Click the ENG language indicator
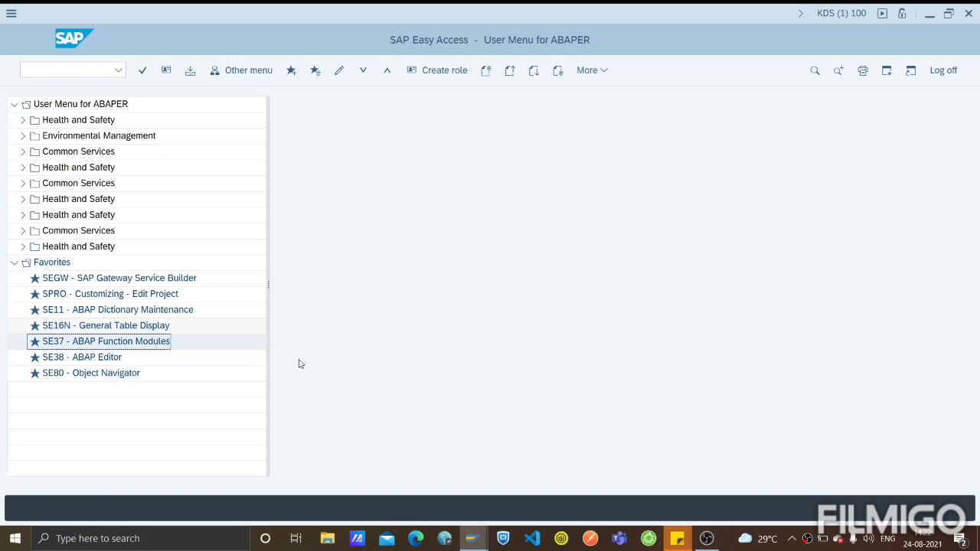Image resolution: width=980 pixels, height=551 pixels. click(888, 539)
